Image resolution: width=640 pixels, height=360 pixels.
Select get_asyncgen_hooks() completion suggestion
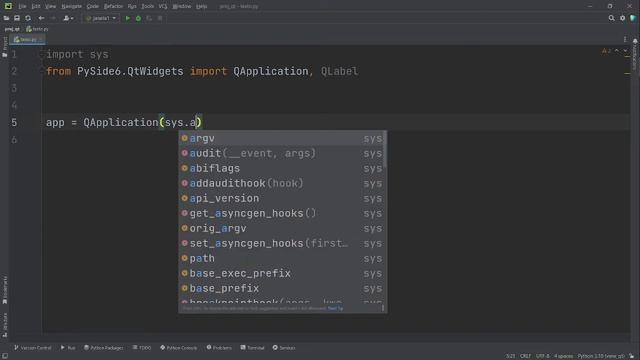[282, 213]
